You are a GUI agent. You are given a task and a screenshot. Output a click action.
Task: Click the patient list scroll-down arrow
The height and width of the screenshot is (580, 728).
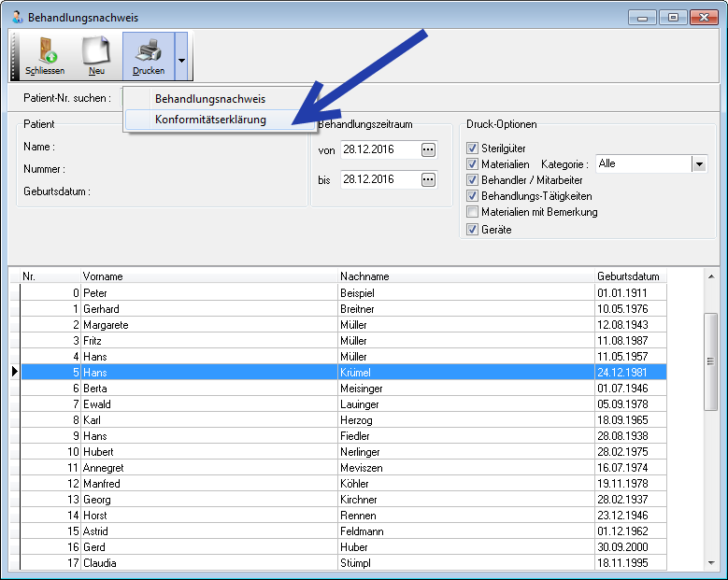pos(711,563)
